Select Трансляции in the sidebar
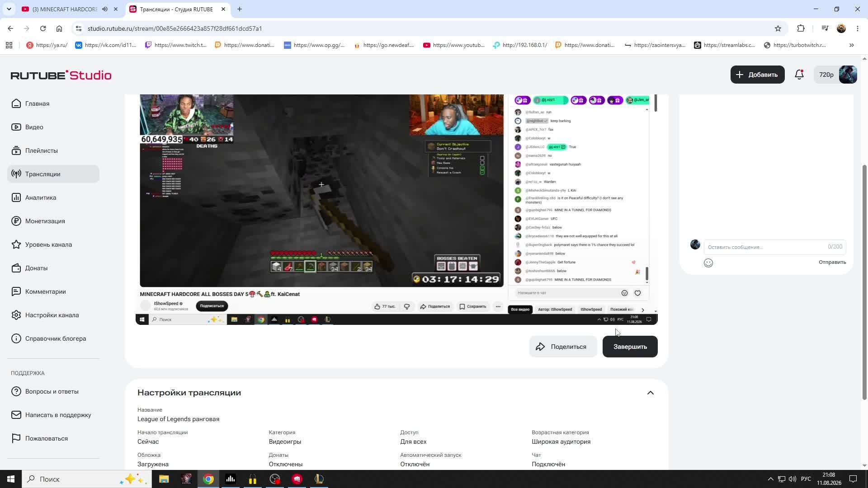Image resolution: width=868 pixels, height=488 pixels. tap(53, 174)
